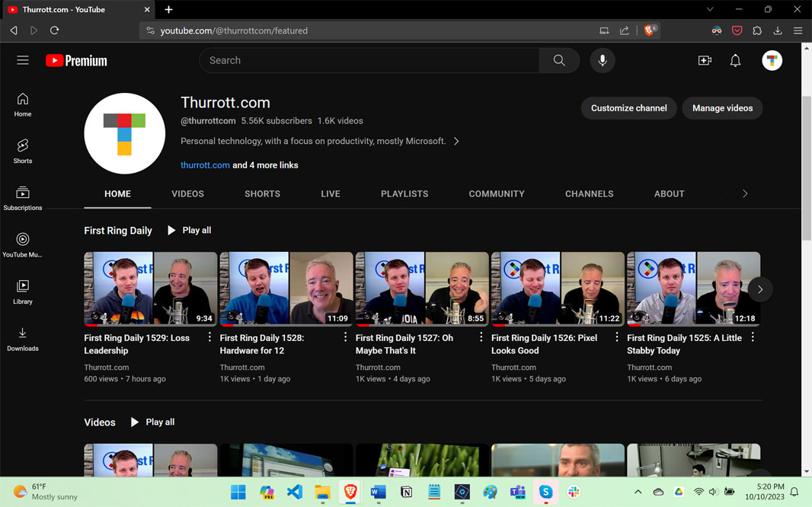Open options menu for First Ring Daily 1529

click(x=210, y=337)
